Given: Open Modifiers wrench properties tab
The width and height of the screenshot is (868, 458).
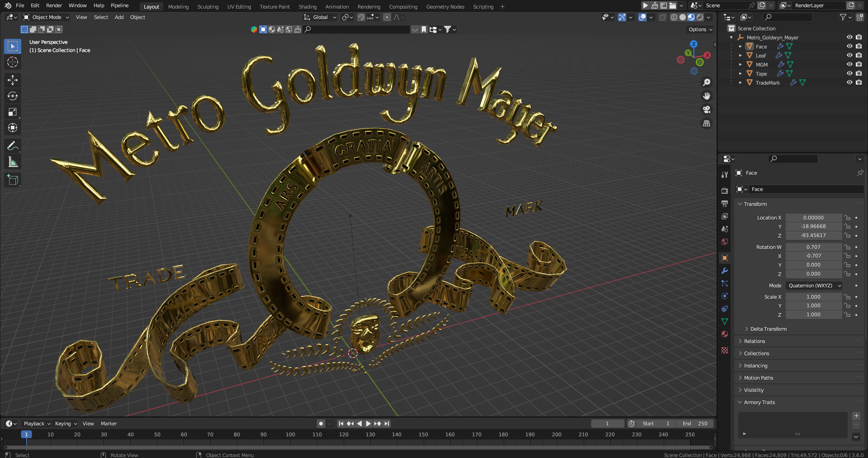Looking at the screenshot, I should click(x=725, y=271).
